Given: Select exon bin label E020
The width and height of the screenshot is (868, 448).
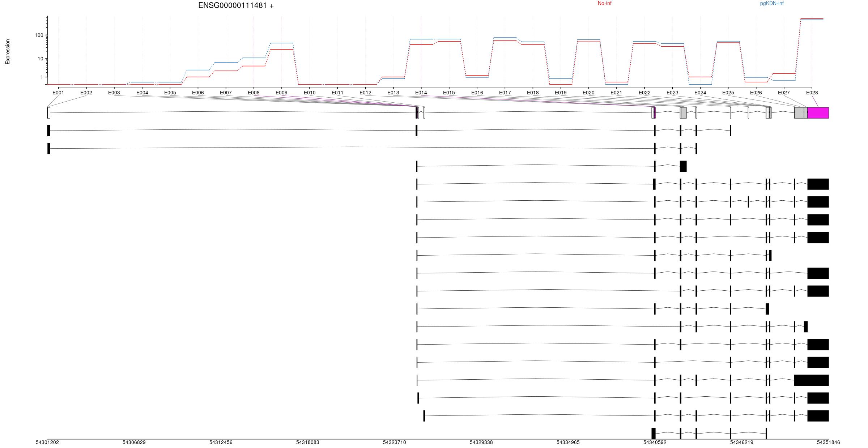Looking at the screenshot, I should coord(588,93).
